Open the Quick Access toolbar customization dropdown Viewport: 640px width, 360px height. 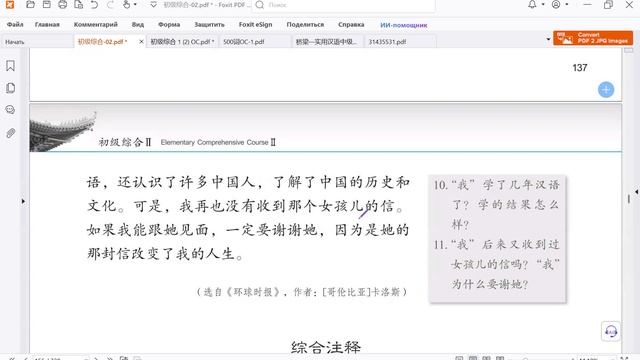click(x=153, y=4)
